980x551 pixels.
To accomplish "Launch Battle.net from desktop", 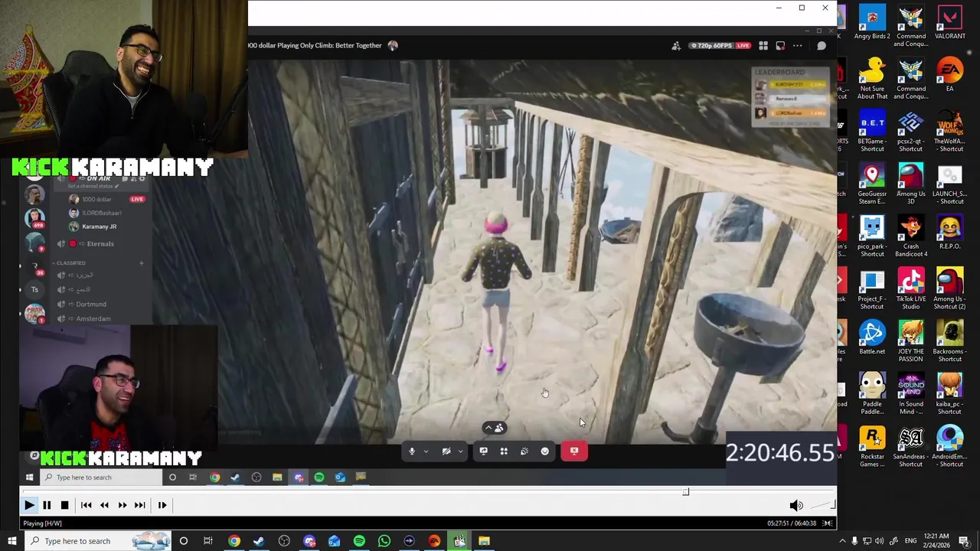I will tap(872, 337).
